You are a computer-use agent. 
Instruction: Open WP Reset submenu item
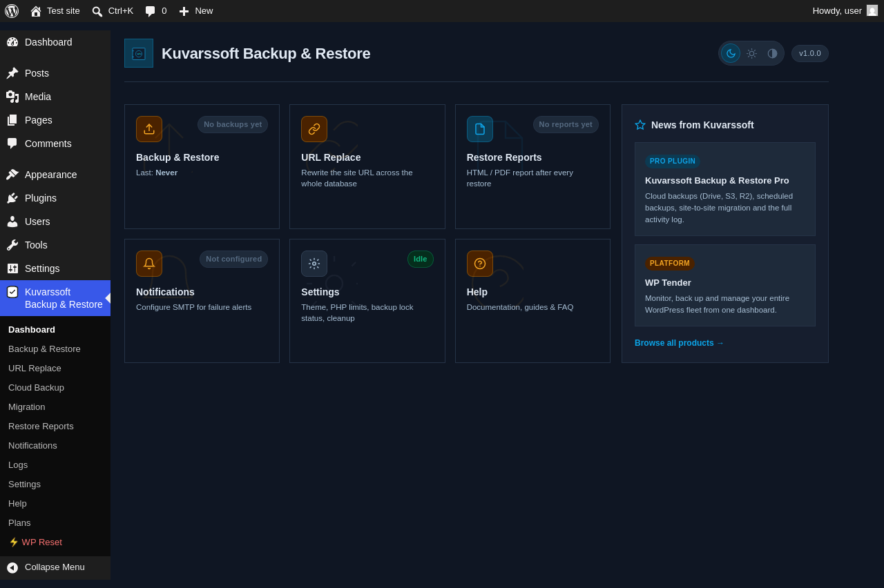click(x=35, y=542)
